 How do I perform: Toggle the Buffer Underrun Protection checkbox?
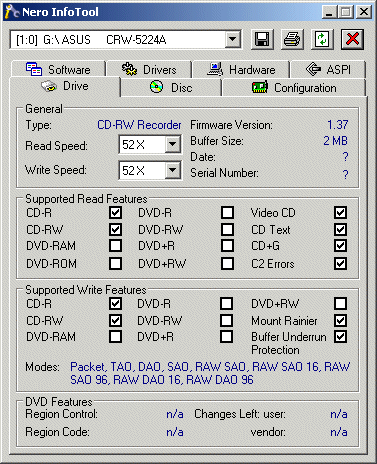click(340, 336)
